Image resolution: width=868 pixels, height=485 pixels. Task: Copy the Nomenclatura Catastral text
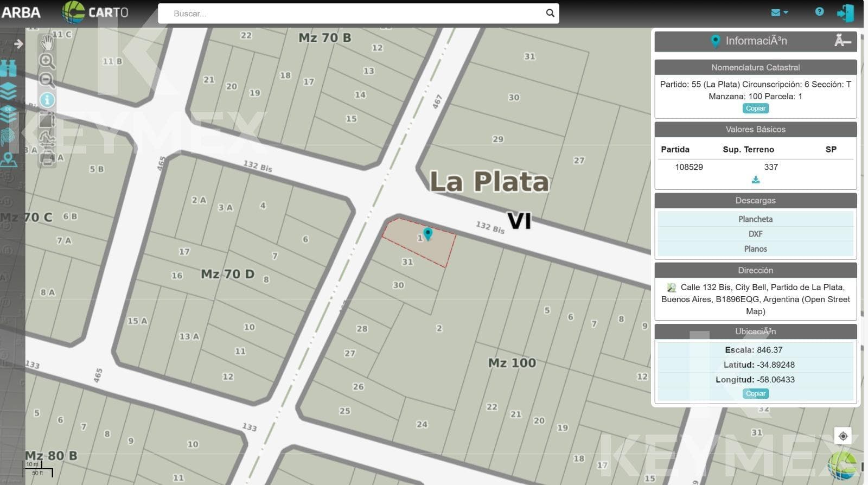(755, 109)
